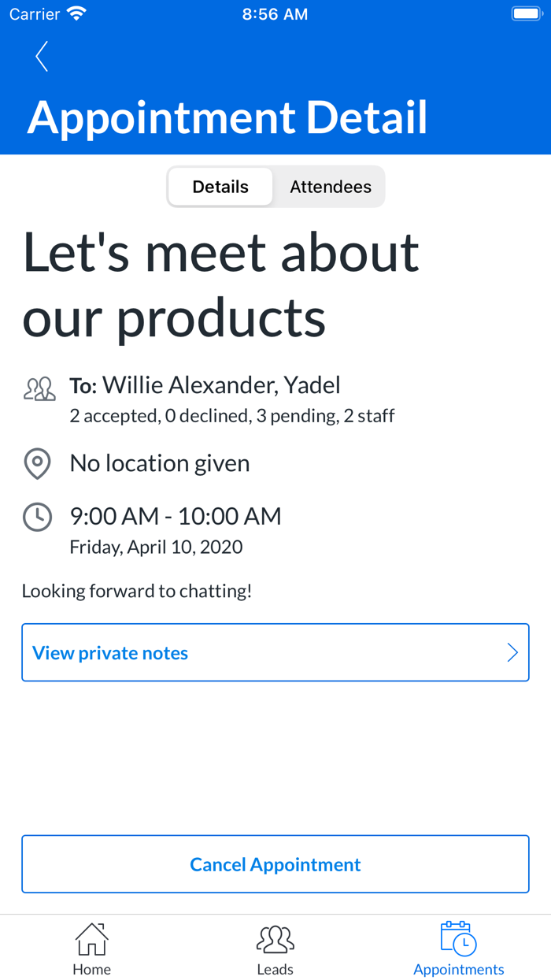551x980 pixels.
Task: Tap the Leads people icon
Action: click(x=275, y=937)
